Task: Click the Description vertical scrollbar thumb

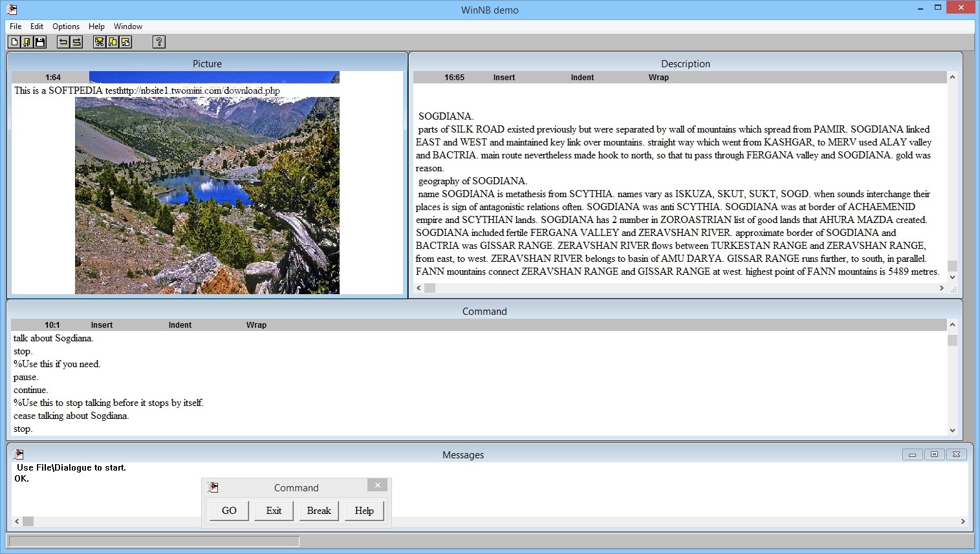Action: pyautogui.click(x=952, y=266)
